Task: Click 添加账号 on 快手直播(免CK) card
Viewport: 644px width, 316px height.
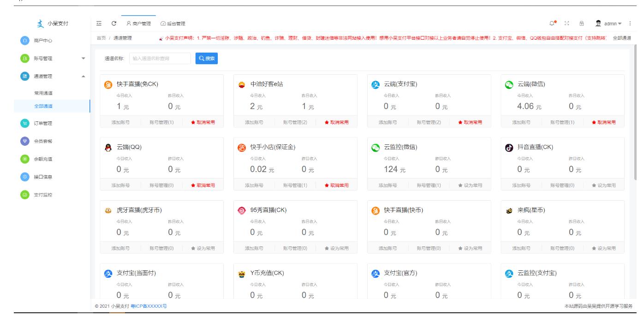Action: 120,122
